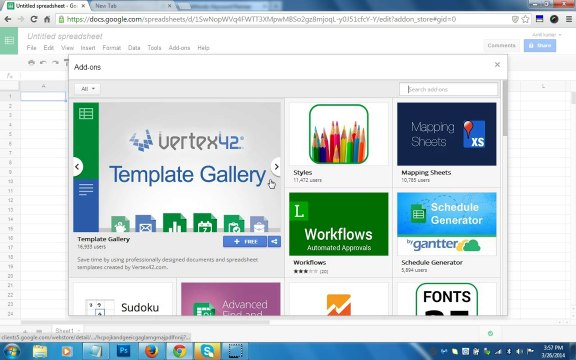Open the Chrome hamburger menu
Viewport: 576px width, 360px height.
pos(569,19)
